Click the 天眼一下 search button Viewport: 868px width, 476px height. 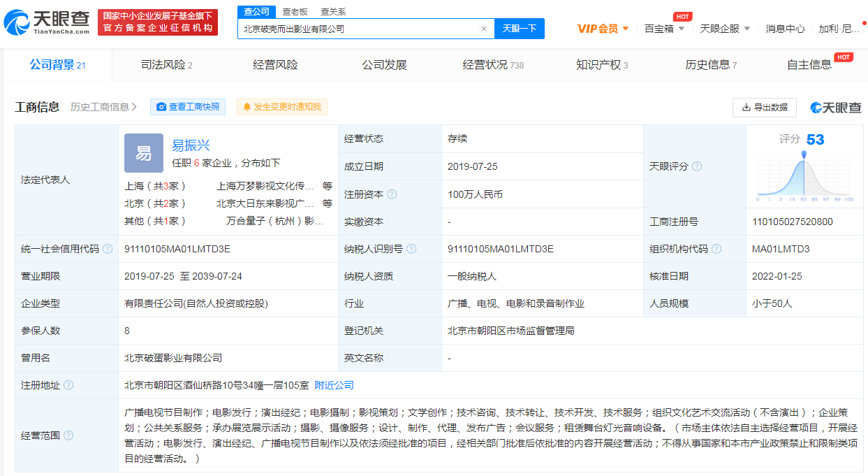[x=520, y=29]
